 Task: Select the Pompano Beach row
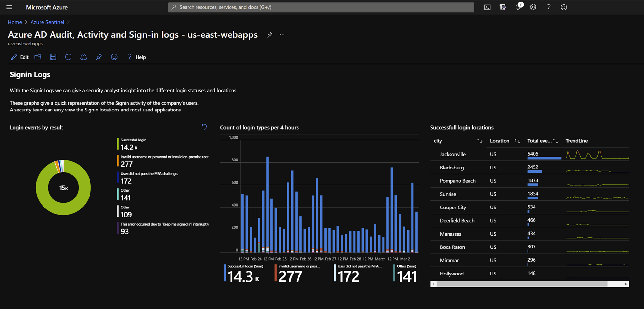point(529,181)
